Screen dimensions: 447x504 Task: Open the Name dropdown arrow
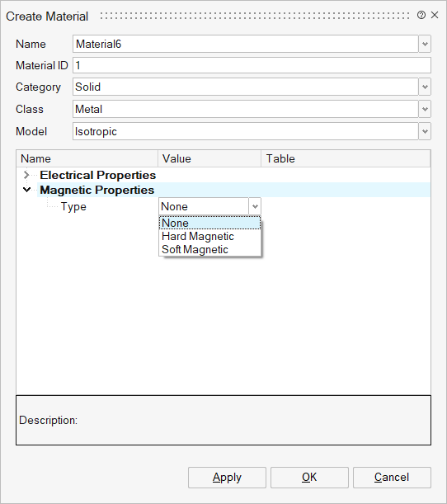(x=425, y=44)
